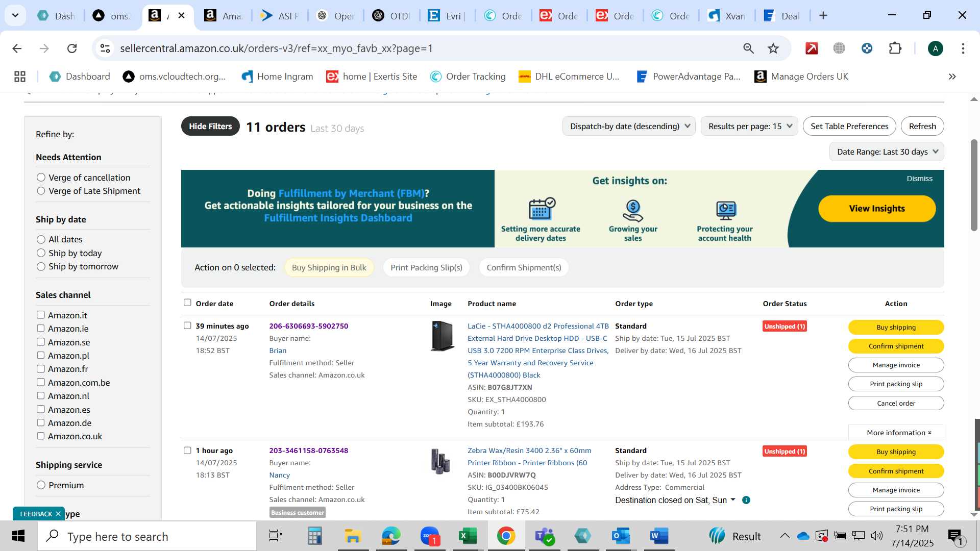Expand Destination closed on Sat, Sun arrow
The width and height of the screenshot is (980, 551).
click(733, 499)
